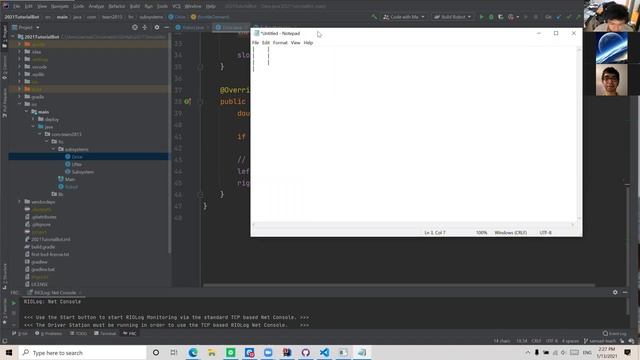Open the Terminal tool window tab

tap(105, 333)
